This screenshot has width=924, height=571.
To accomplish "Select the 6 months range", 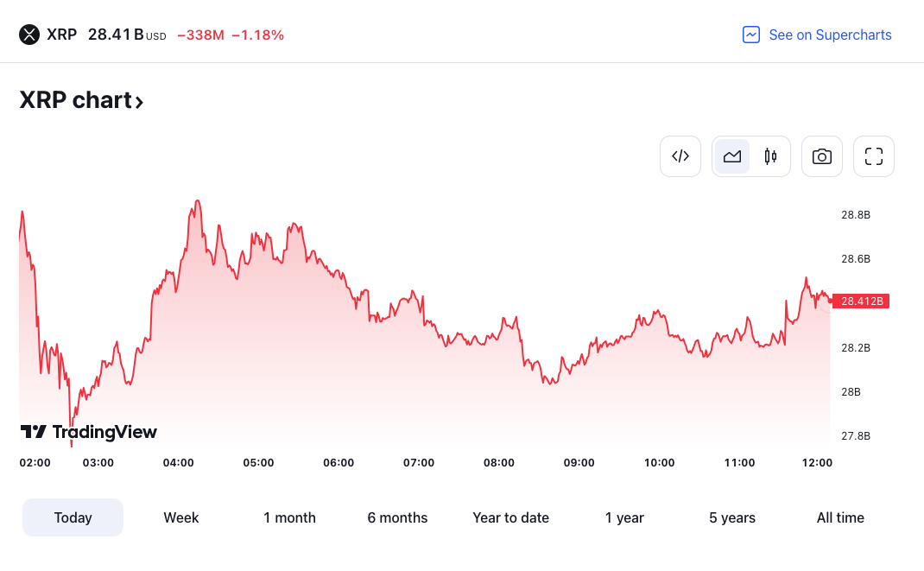I will 397,517.
